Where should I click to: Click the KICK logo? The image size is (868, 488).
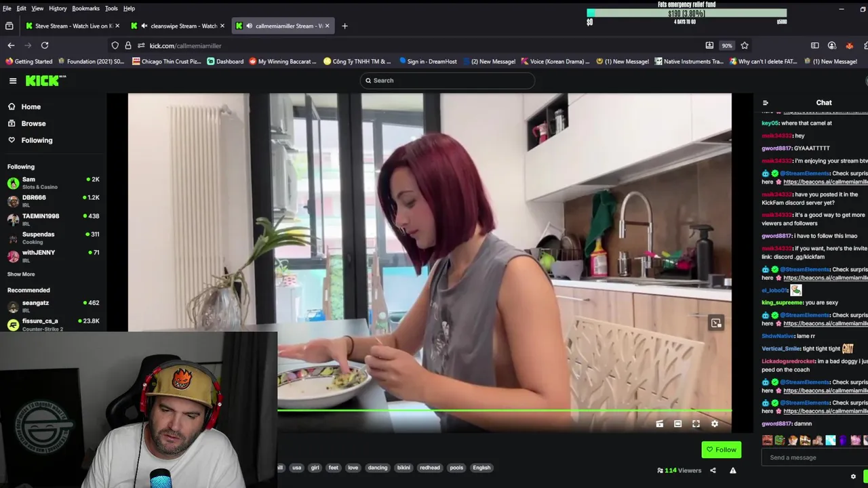45,81
